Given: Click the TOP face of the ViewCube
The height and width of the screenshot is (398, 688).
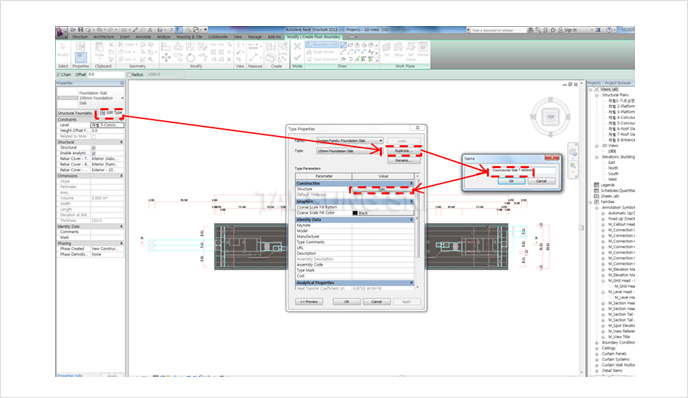Looking at the screenshot, I should 551,117.
